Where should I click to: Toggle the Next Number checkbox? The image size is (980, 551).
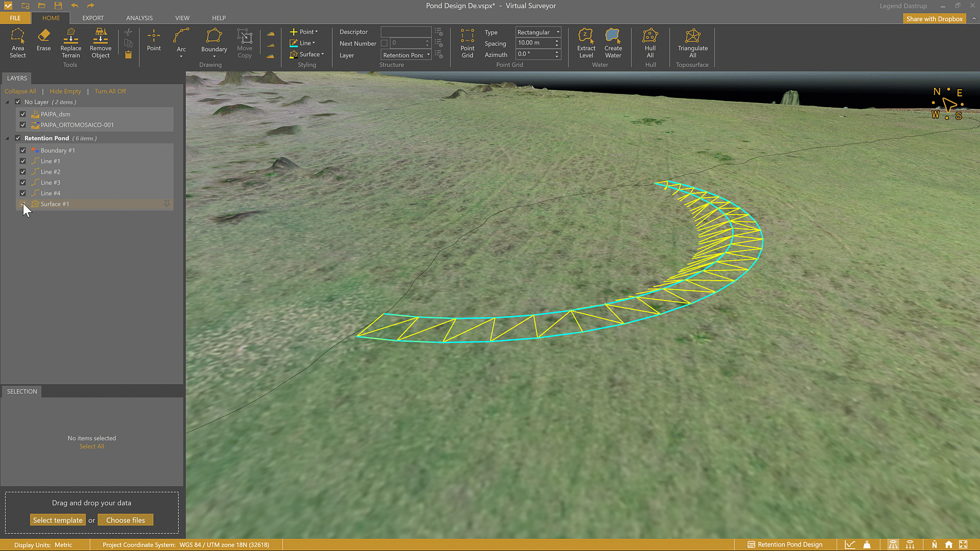click(x=384, y=43)
